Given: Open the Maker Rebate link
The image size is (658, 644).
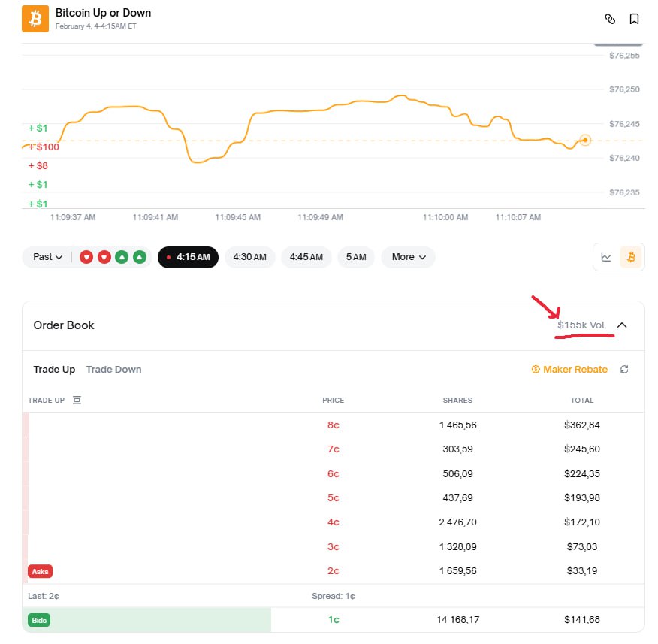Looking at the screenshot, I should click(569, 369).
